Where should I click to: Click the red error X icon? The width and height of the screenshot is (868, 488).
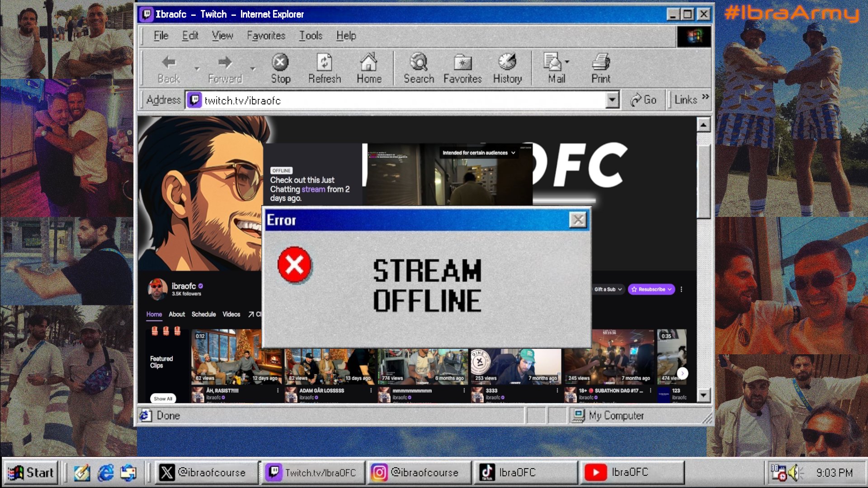tap(294, 265)
